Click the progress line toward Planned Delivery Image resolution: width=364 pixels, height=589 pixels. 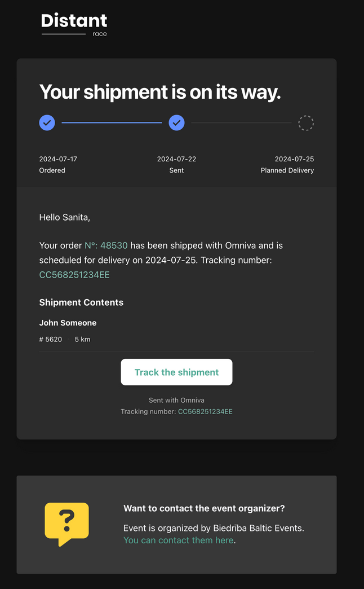241,122
